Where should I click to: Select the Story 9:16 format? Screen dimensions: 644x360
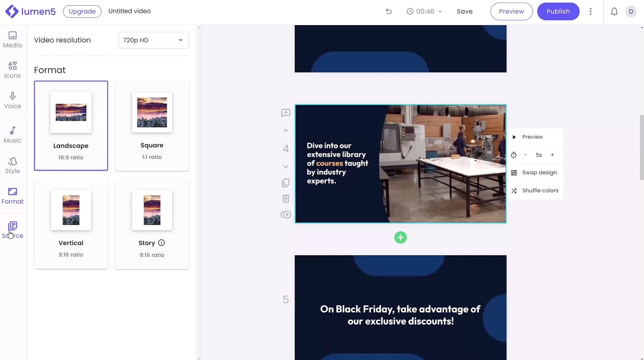pyautogui.click(x=152, y=224)
